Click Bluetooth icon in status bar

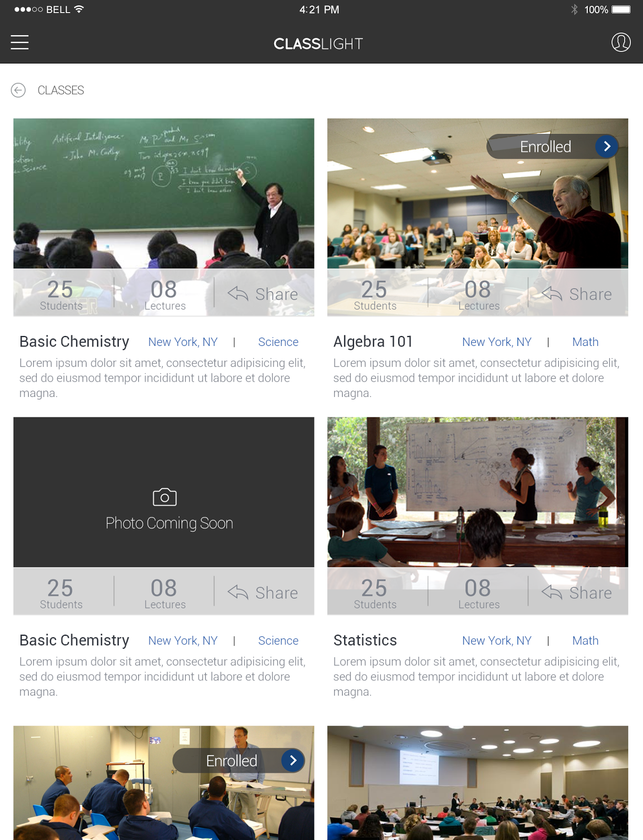(x=574, y=9)
